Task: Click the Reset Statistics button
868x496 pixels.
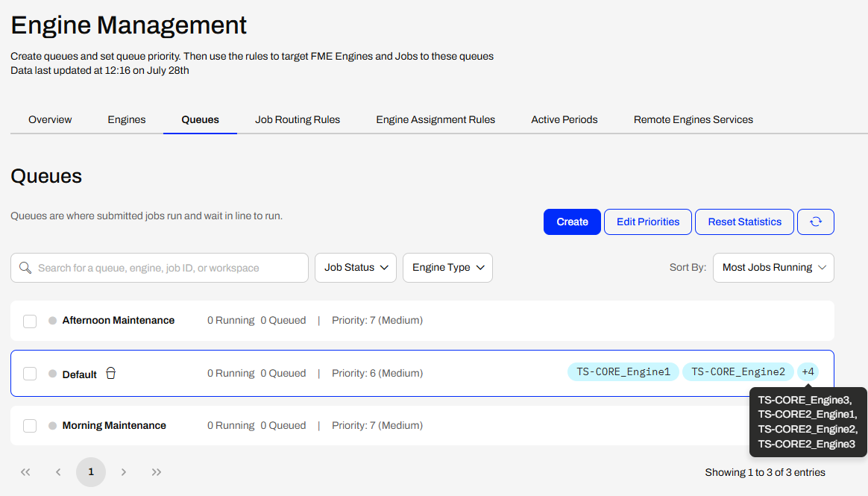Action: tap(744, 222)
